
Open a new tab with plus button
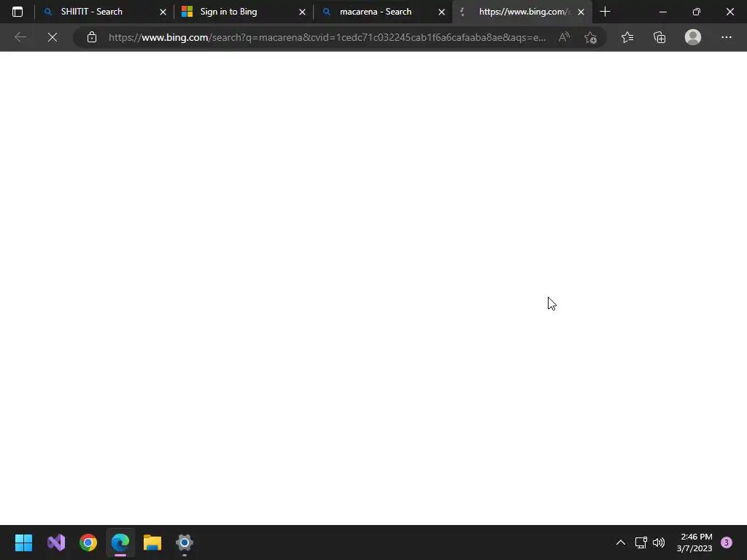pos(605,12)
